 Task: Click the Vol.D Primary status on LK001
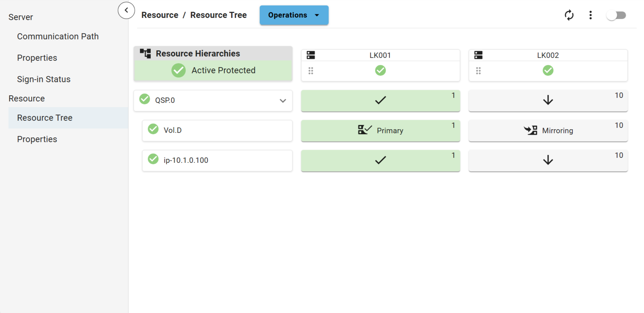380,131
